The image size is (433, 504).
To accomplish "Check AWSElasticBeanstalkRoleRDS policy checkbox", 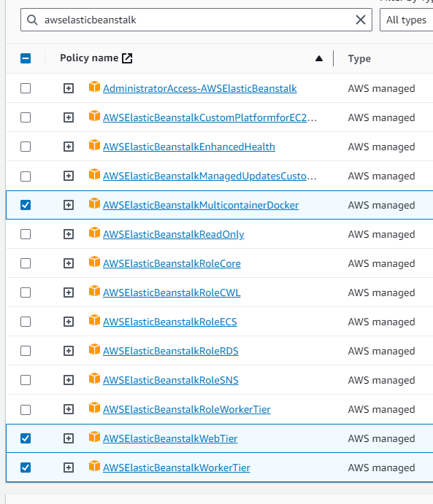I will coord(26,351).
